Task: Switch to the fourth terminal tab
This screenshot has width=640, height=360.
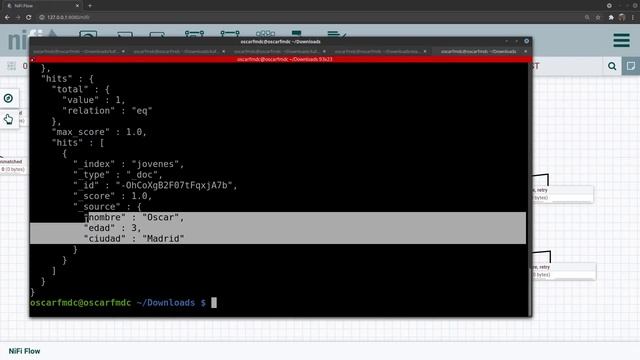Action: pyautogui.click(x=377, y=51)
